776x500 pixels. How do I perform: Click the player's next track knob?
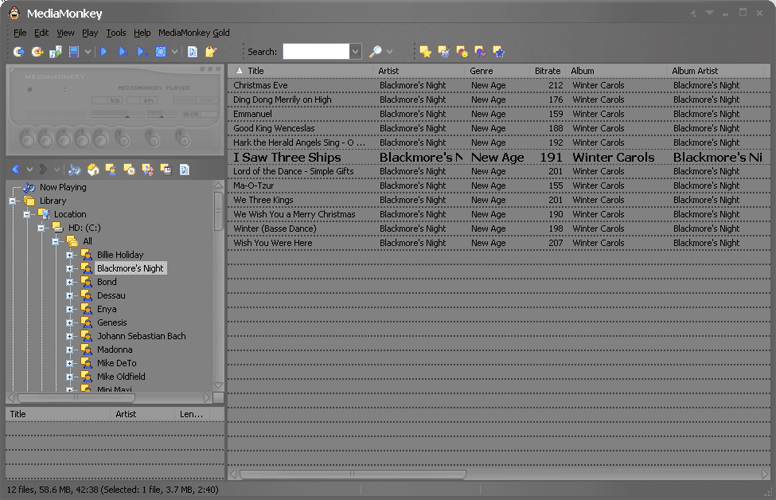[x=46, y=139]
